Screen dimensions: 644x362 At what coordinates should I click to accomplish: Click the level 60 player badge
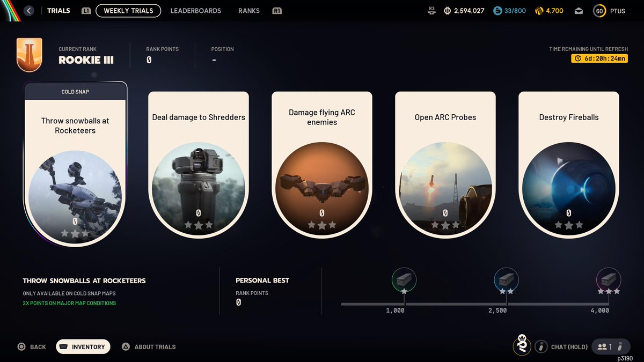600,11
